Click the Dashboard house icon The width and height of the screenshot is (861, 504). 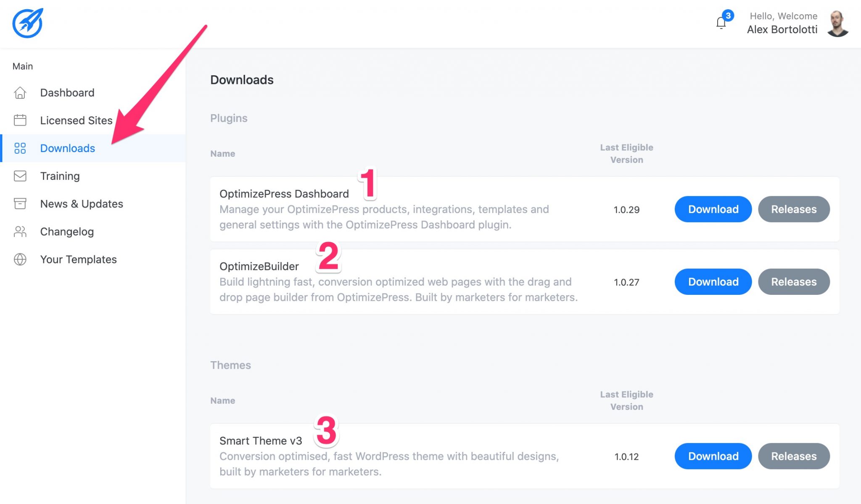(x=20, y=93)
